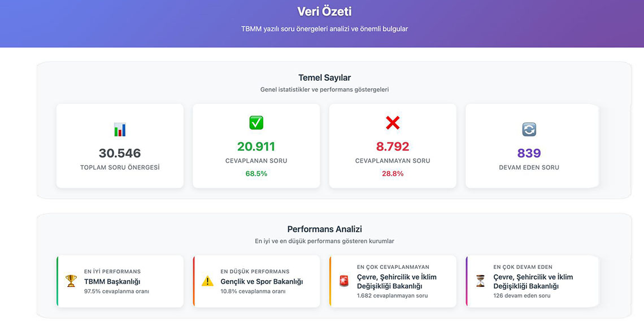The image size is (644, 322).
Task: Click the Performans Analizi section title
Action: pos(324,229)
